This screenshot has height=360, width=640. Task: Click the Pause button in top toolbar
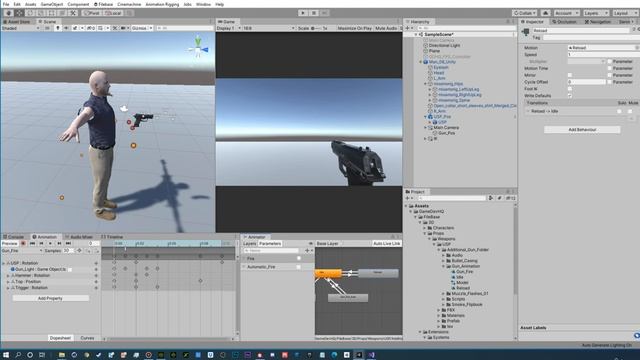point(313,13)
